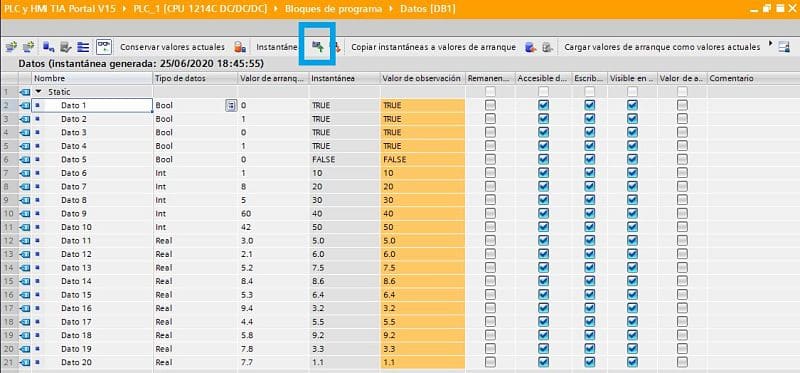Select the Dato 7 name cell

pyautogui.click(x=92, y=186)
